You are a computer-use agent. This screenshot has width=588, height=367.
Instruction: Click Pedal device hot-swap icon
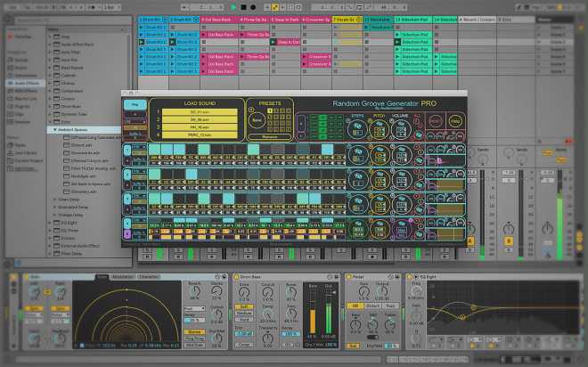(x=390, y=277)
